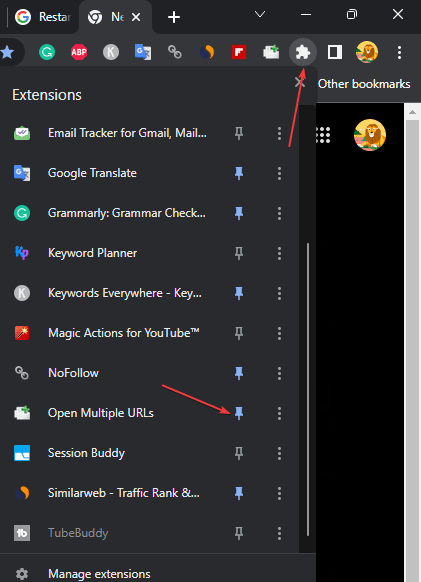Click the TubeBuddy icon in the list
Image resolution: width=421 pixels, height=582 pixels.
click(x=22, y=533)
